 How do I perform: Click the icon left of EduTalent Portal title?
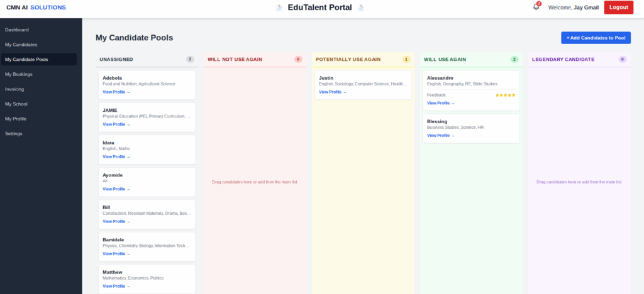[279, 8]
